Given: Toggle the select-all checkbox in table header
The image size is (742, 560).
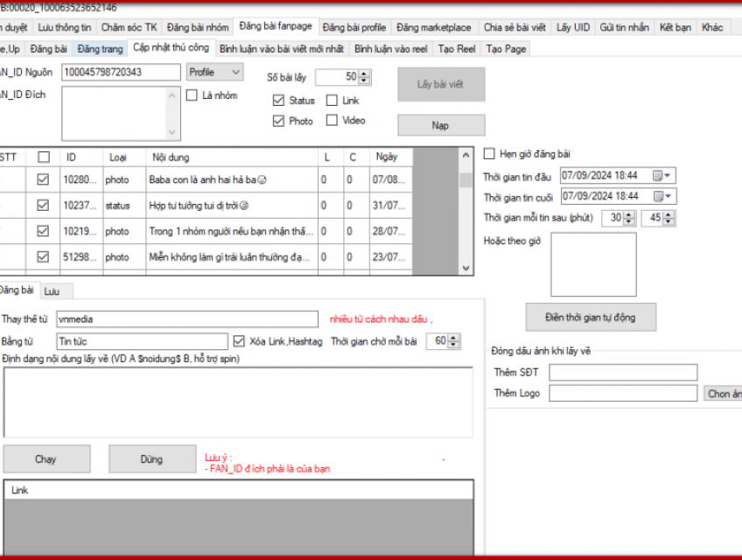Looking at the screenshot, I should (43, 157).
